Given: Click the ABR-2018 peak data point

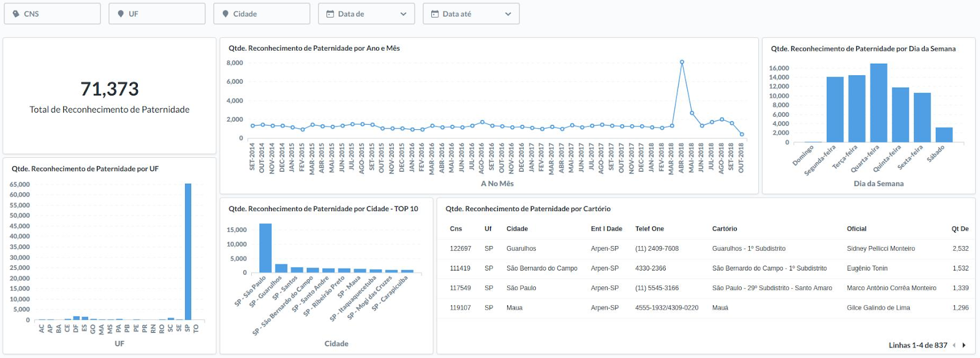Looking at the screenshot, I should pos(682,62).
